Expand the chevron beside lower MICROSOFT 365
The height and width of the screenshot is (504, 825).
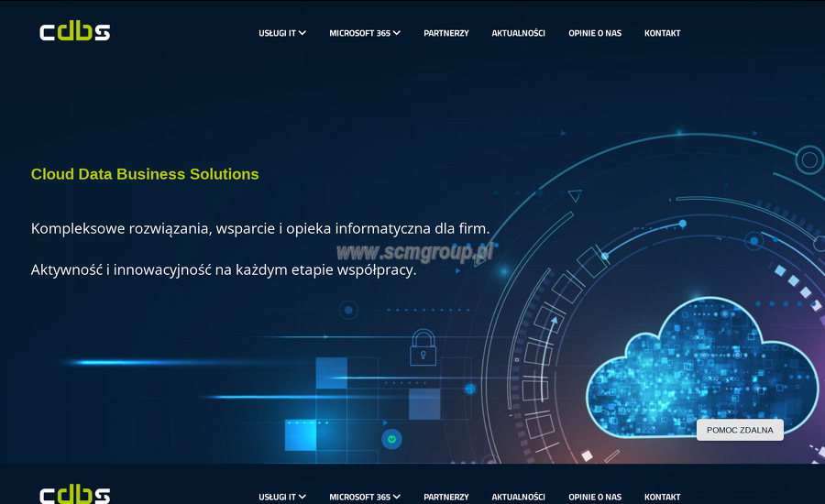tap(397, 498)
